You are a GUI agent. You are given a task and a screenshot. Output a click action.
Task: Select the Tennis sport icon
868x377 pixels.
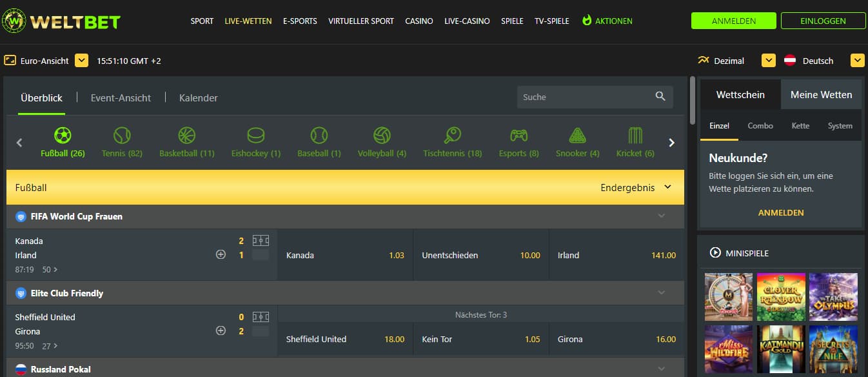pos(122,136)
